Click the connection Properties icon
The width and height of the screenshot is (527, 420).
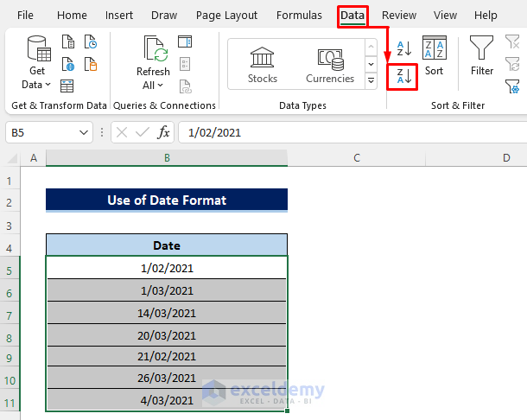point(185,64)
